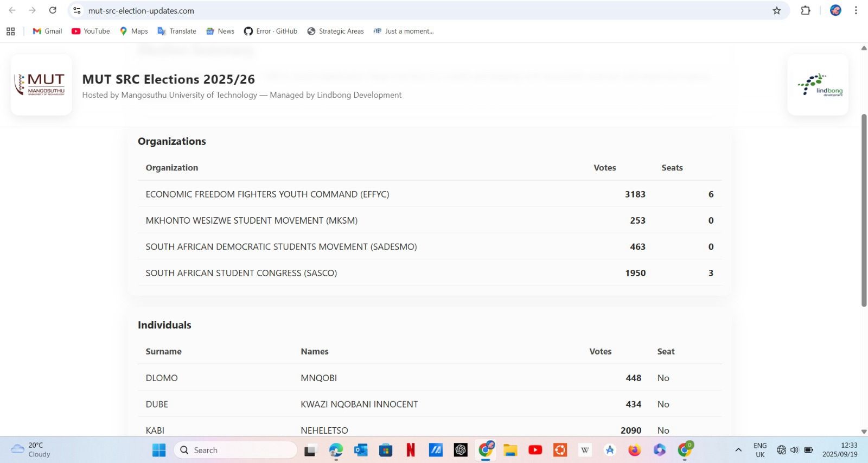Open Firefox from the taskbar
This screenshot has height=463, width=868.
[634, 450]
